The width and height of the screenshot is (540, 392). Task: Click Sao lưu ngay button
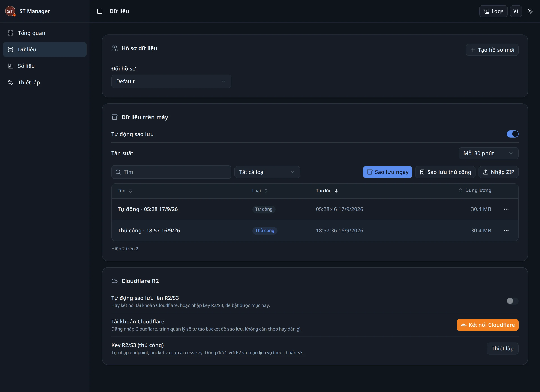pyautogui.click(x=387, y=172)
